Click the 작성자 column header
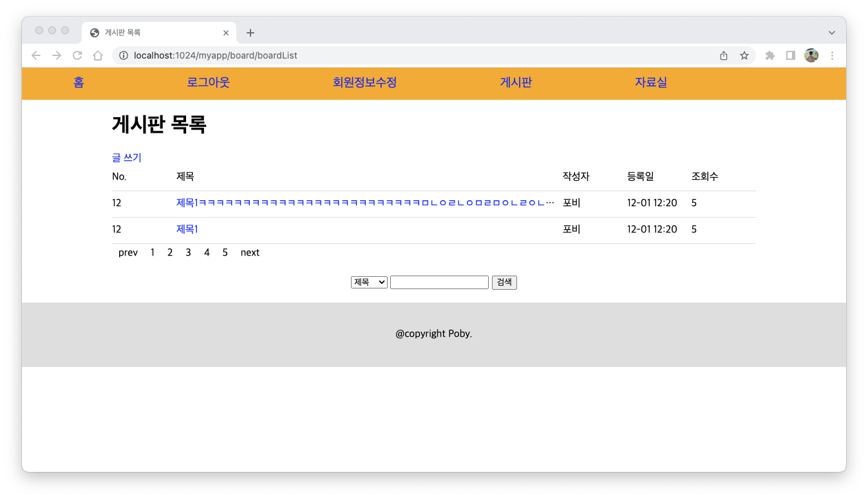868x499 pixels. point(576,176)
